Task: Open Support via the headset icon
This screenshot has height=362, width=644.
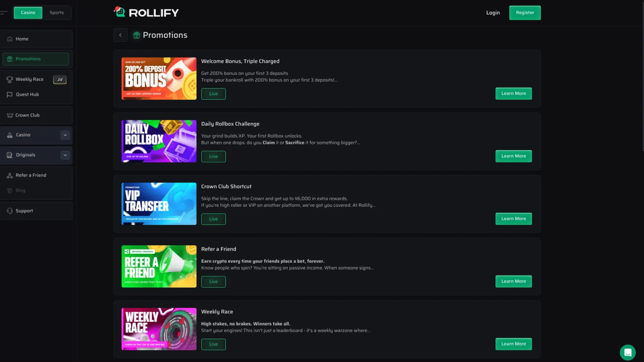Action: pos(10,211)
